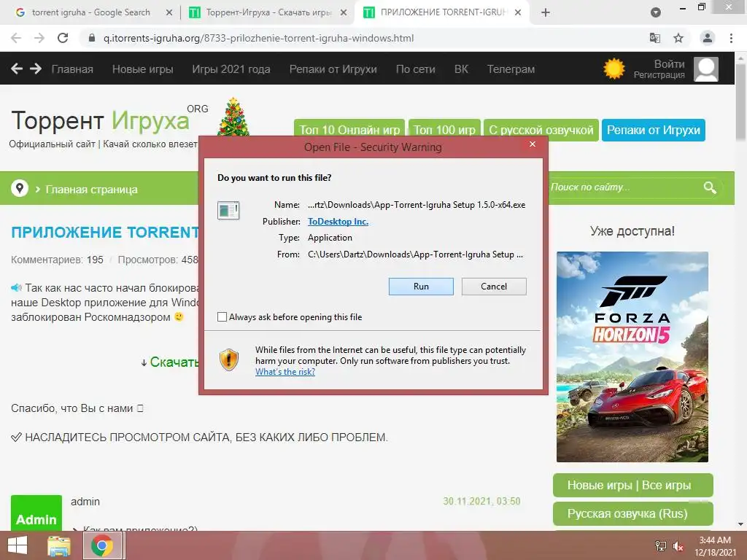Screen dimensions: 747x560
Task: Click the padlock site info icon
Action: click(x=92, y=38)
